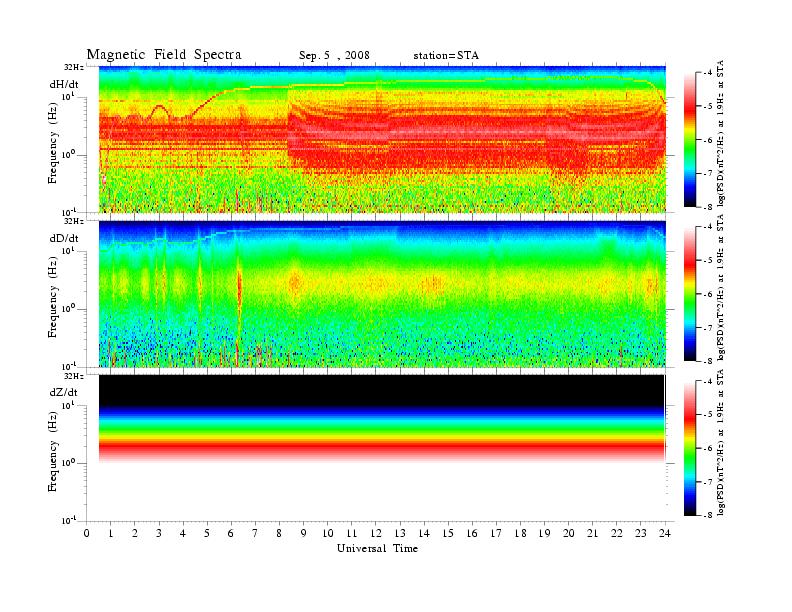Click the dD/dt panel label

tap(64, 238)
